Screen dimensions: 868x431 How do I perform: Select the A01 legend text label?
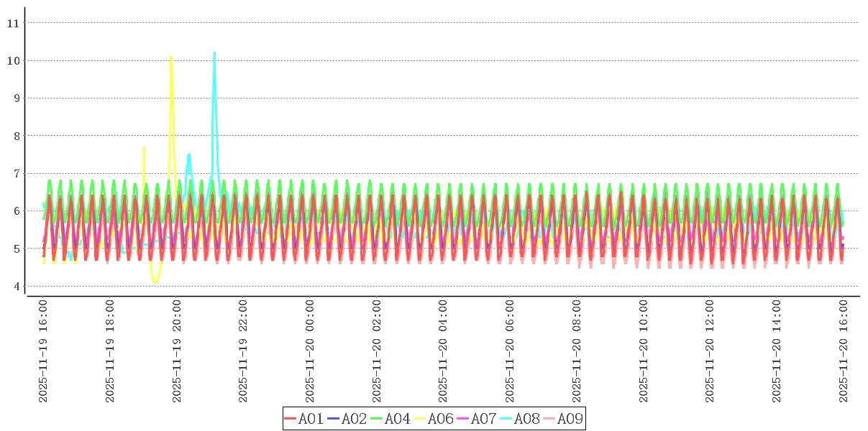[311, 419]
